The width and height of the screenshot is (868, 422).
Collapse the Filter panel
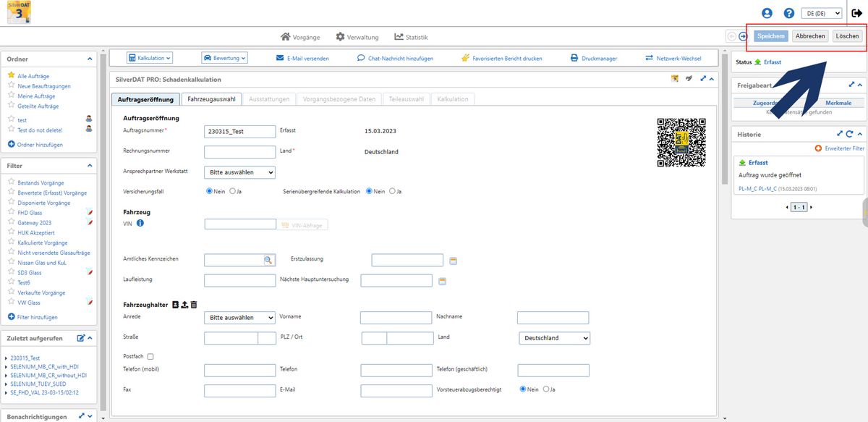pyautogui.click(x=90, y=166)
